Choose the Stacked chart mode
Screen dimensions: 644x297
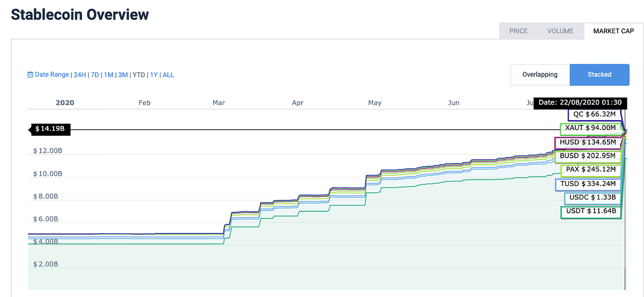click(x=599, y=75)
